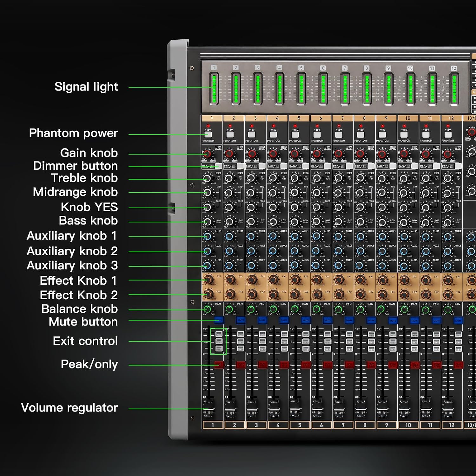
Task: Click the "Mute button" label
Action: (83, 322)
